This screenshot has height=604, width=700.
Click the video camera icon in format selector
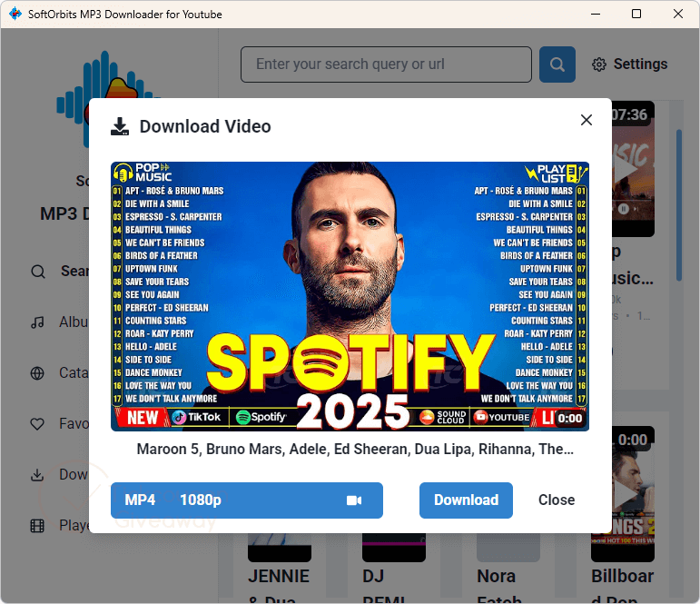354,500
